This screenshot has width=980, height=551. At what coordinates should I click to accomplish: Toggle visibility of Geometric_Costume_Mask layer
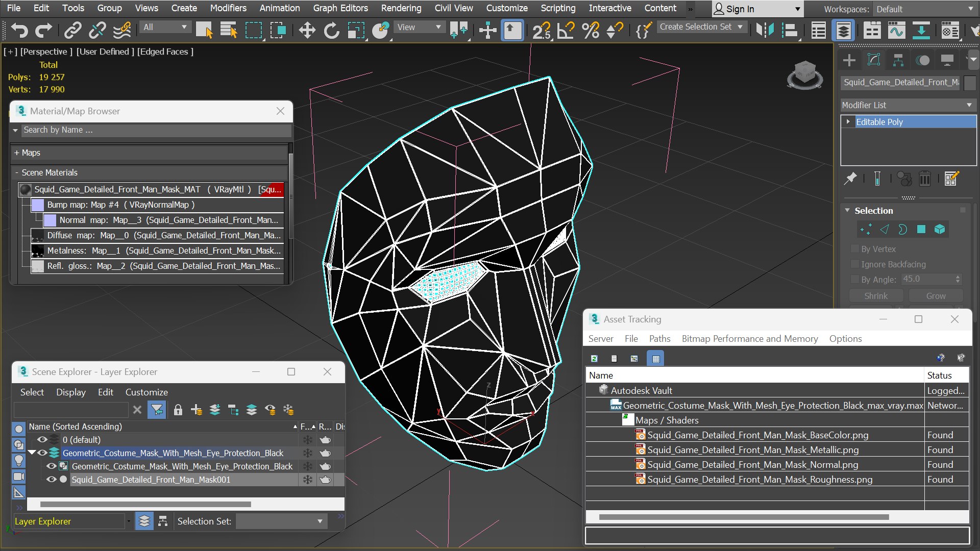(42, 453)
